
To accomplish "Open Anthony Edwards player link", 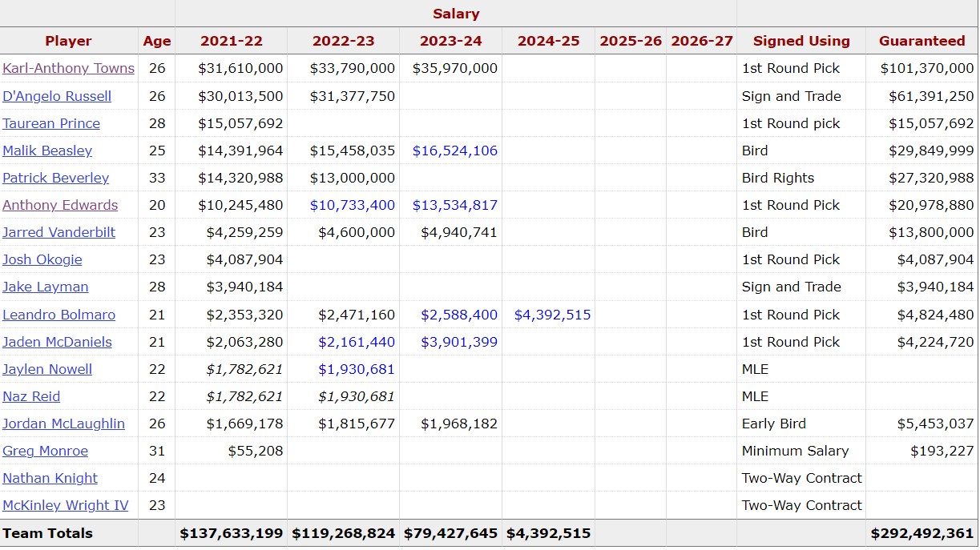I will pos(60,205).
